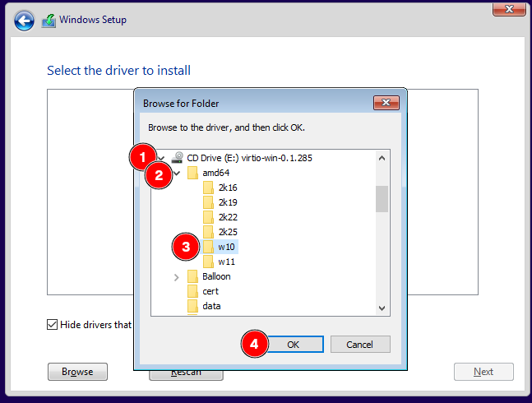The width and height of the screenshot is (532, 403).
Task: Select the 'amd64' folder name
Action: (215, 173)
